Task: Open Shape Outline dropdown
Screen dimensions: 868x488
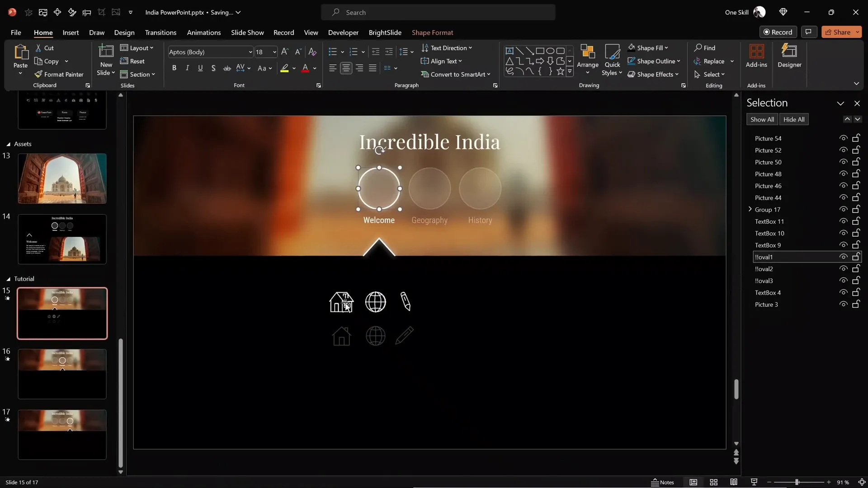Action: point(654,61)
